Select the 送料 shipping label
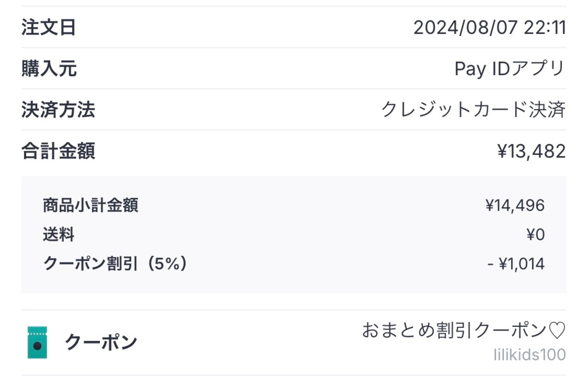Viewport: 588px width, 379px height. (59, 235)
